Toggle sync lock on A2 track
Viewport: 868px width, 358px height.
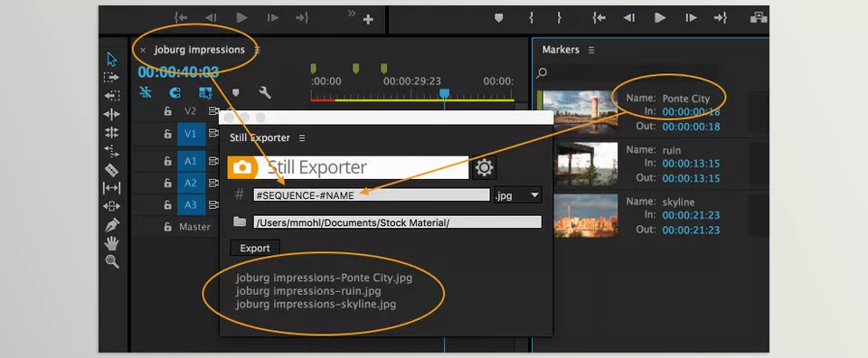213,184
